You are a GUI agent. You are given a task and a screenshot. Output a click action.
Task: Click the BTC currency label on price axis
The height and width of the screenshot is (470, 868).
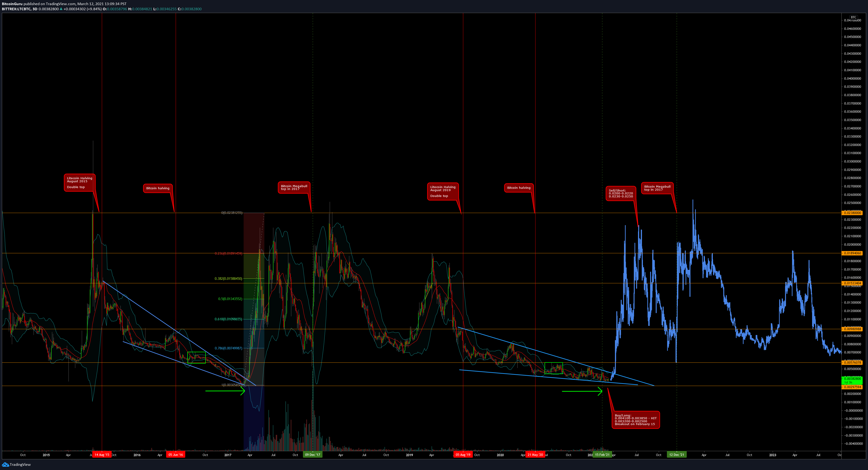pyautogui.click(x=853, y=17)
